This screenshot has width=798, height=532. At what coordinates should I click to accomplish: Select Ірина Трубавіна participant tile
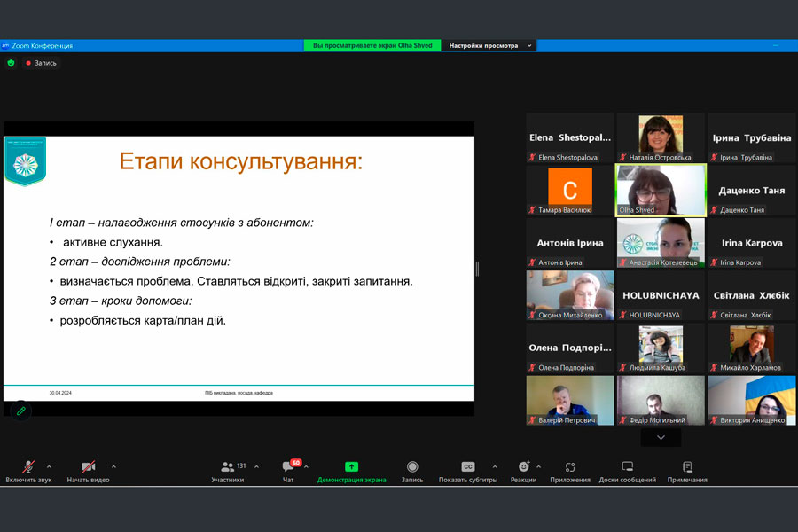[x=752, y=137]
